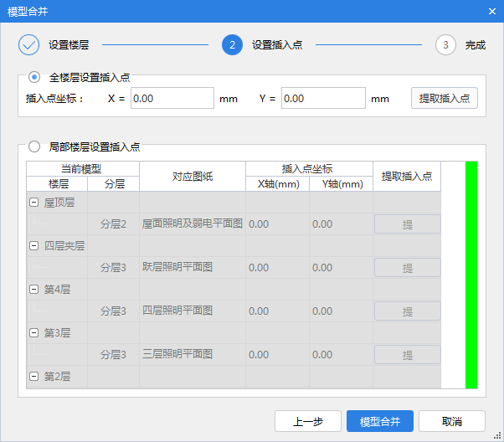Collapse the 第2层 floor row
This screenshot has height=442, width=504.
(33, 377)
